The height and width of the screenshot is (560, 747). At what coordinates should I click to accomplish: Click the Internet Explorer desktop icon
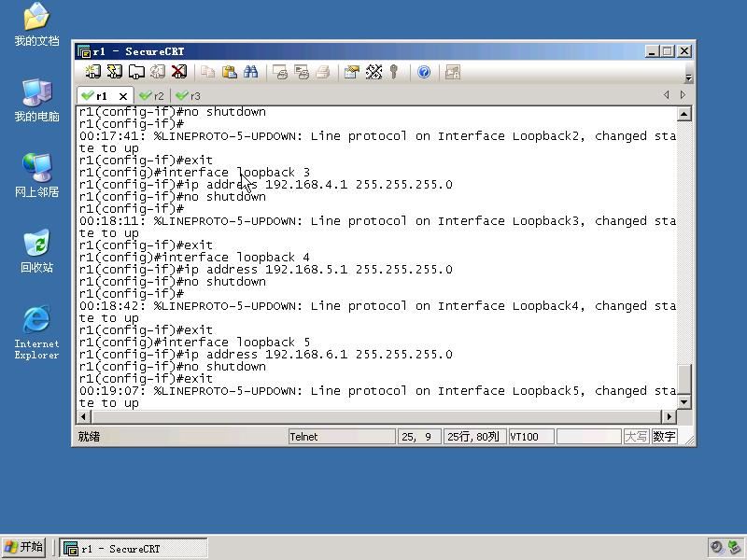click(36, 332)
